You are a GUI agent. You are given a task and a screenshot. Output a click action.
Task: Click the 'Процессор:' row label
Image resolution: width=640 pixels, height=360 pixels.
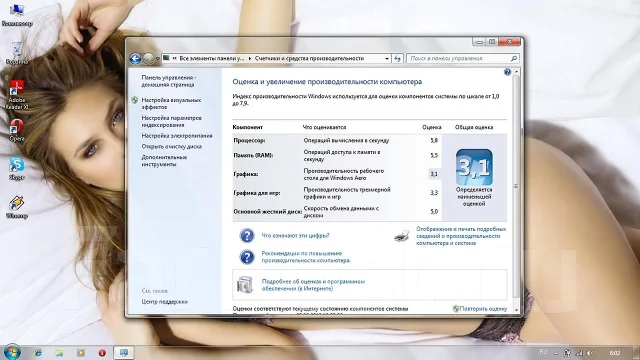249,140
